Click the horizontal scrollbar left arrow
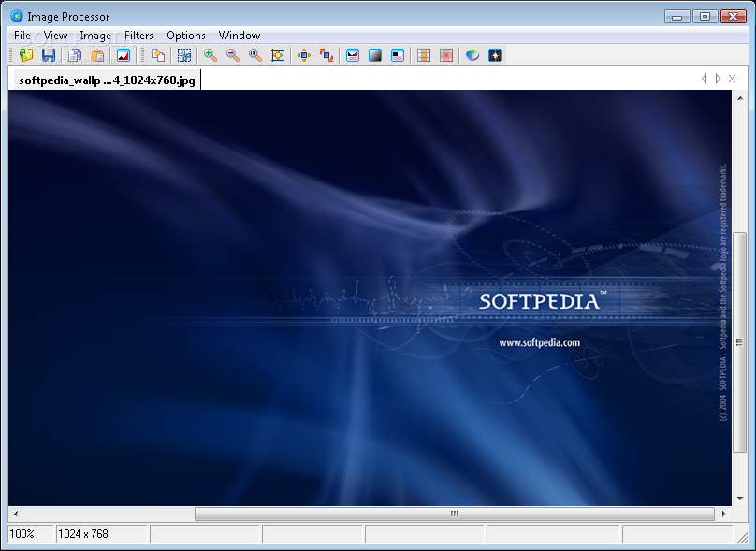The width and height of the screenshot is (756, 551). click(x=16, y=514)
